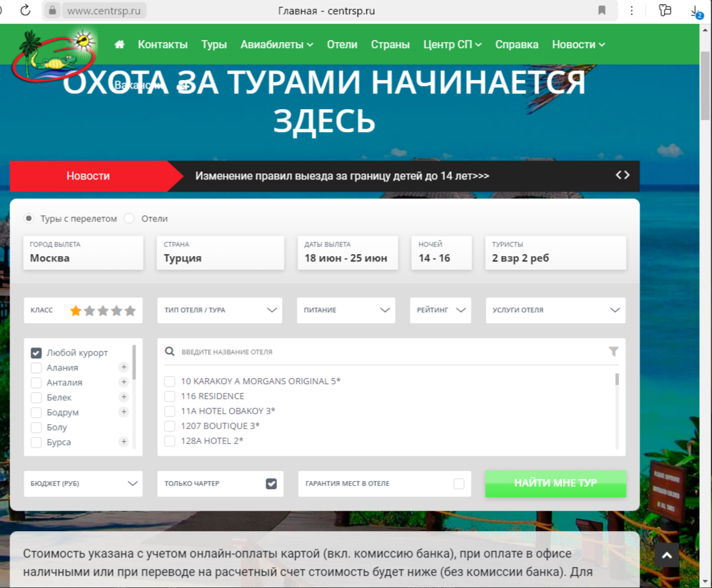Viewport: 712px width, 588px height.
Task: Click the next arrow on the news ticker
Action: click(x=626, y=174)
